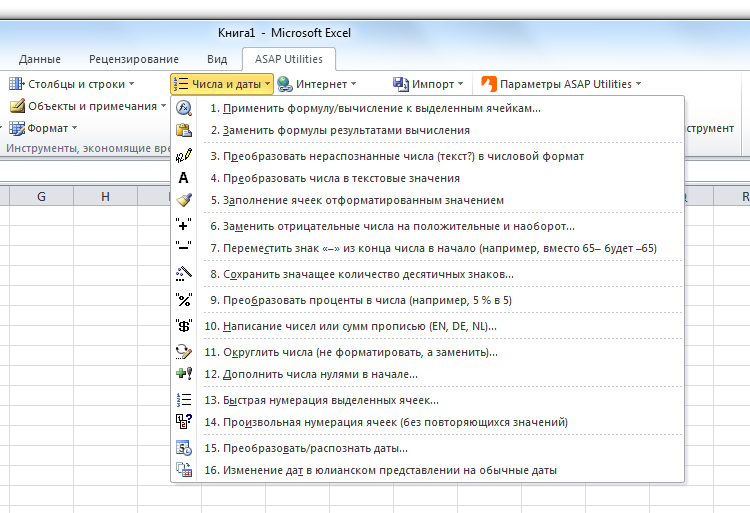Choose Преобразовать числа в текстовые значения

(x=429, y=178)
